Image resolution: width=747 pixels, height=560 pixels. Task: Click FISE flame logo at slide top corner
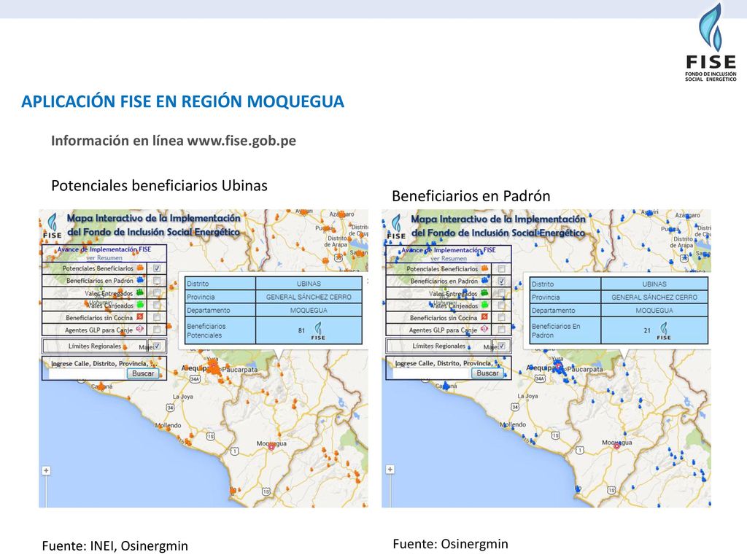coord(711,43)
